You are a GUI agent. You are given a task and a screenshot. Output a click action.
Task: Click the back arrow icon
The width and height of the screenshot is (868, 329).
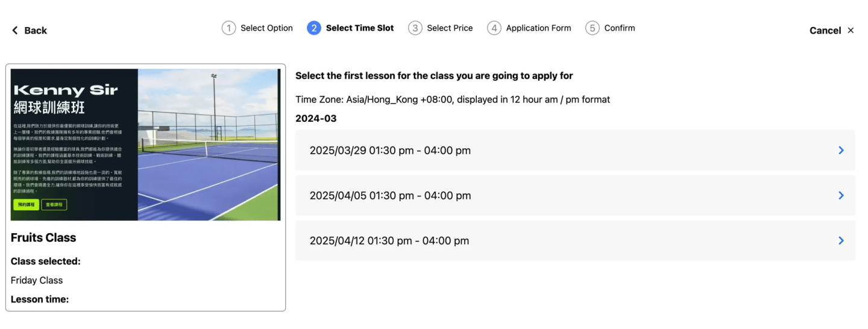(x=15, y=30)
